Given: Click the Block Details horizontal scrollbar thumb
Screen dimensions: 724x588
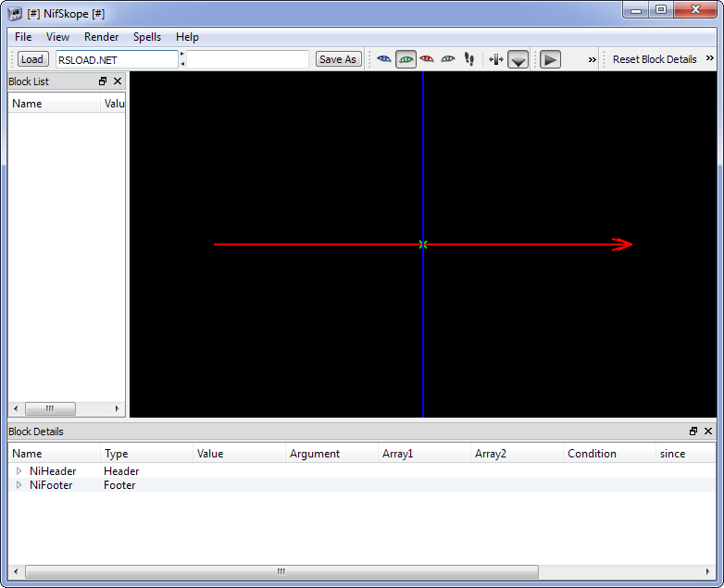Looking at the screenshot, I should pos(281,571).
